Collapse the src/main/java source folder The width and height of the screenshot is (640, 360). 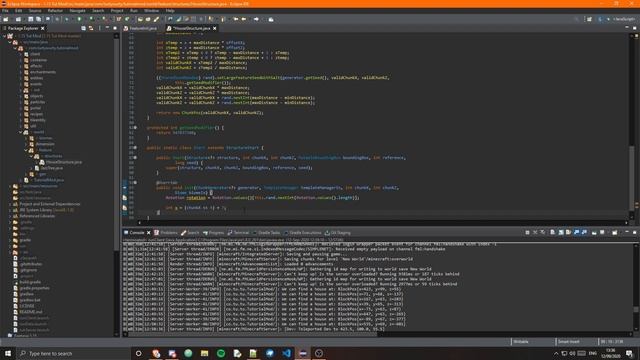click(10, 42)
